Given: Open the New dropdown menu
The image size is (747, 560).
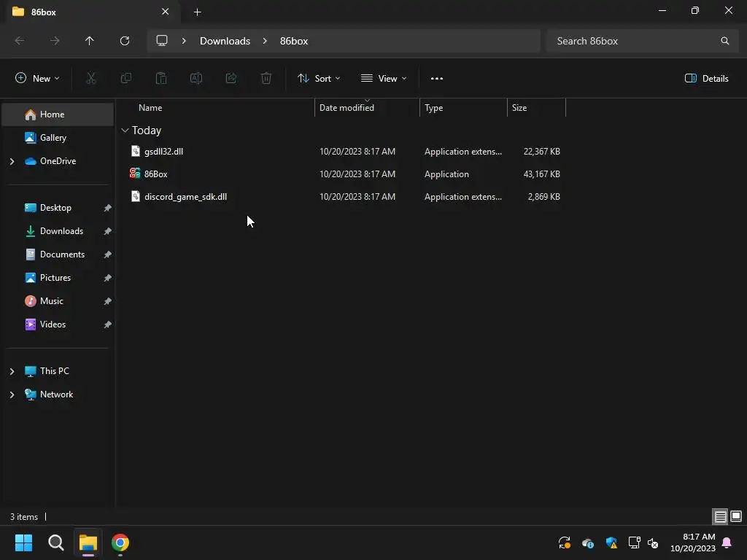Looking at the screenshot, I should click(x=38, y=79).
